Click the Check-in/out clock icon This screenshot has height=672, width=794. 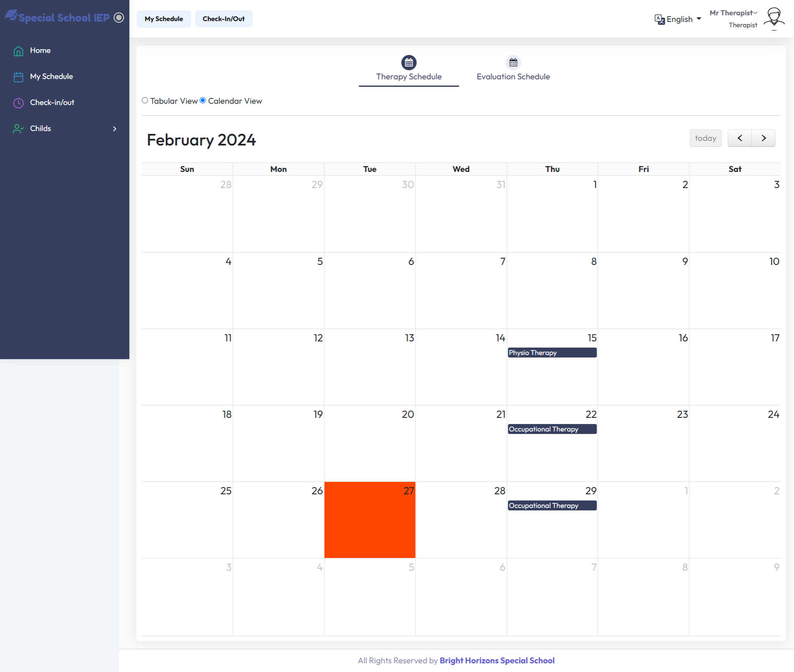[18, 103]
